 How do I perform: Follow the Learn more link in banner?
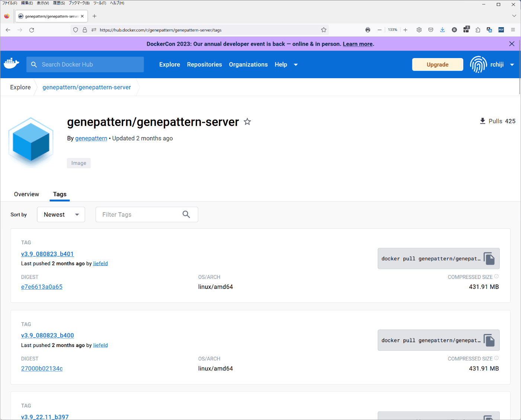[x=358, y=44]
